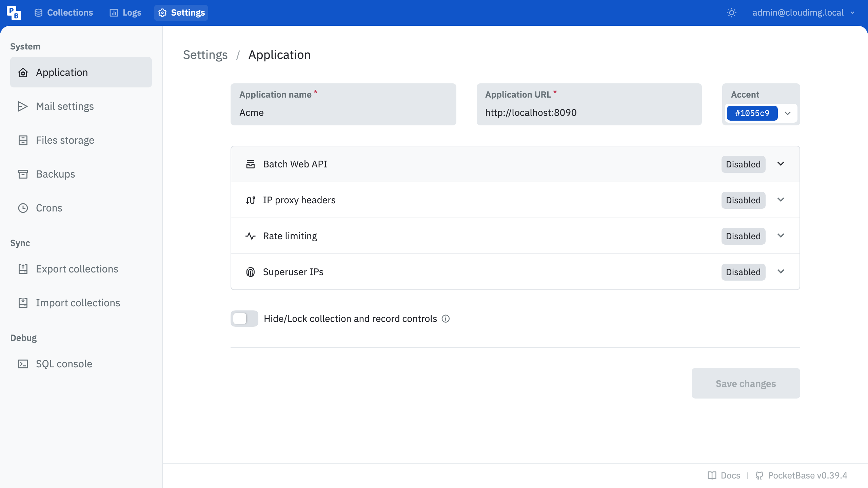Expand the Superuser IPs section
The width and height of the screenshot is (868, 488).
coord(781,272)
